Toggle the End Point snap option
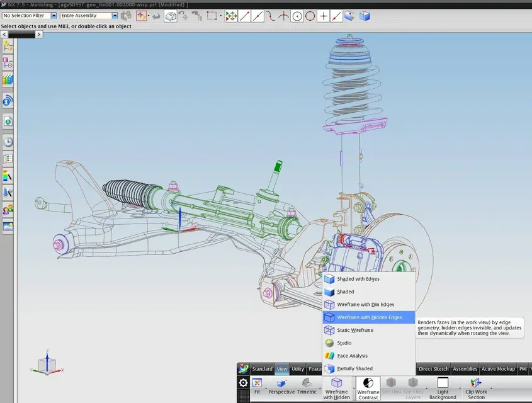 point(244,16)
